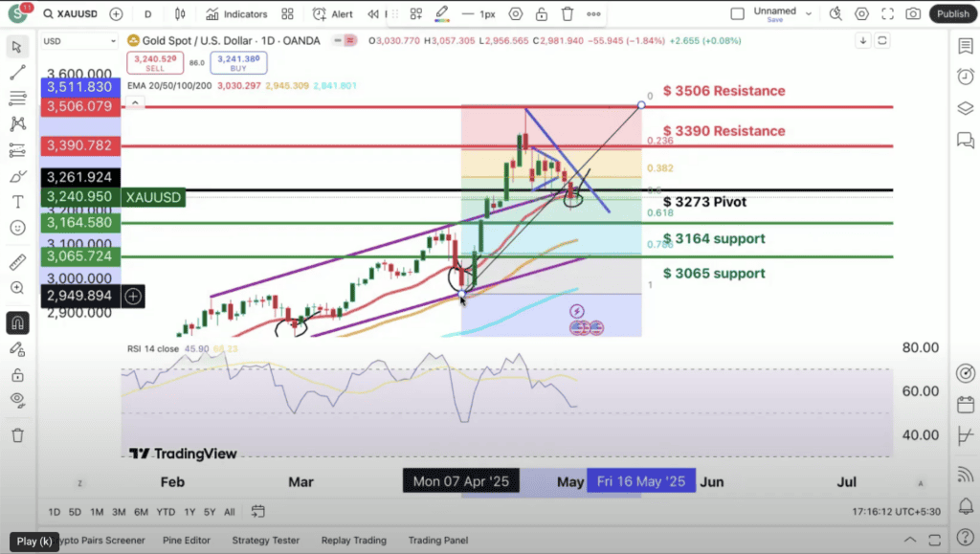Open the candlestick chart type selector

tap(180, 13)
